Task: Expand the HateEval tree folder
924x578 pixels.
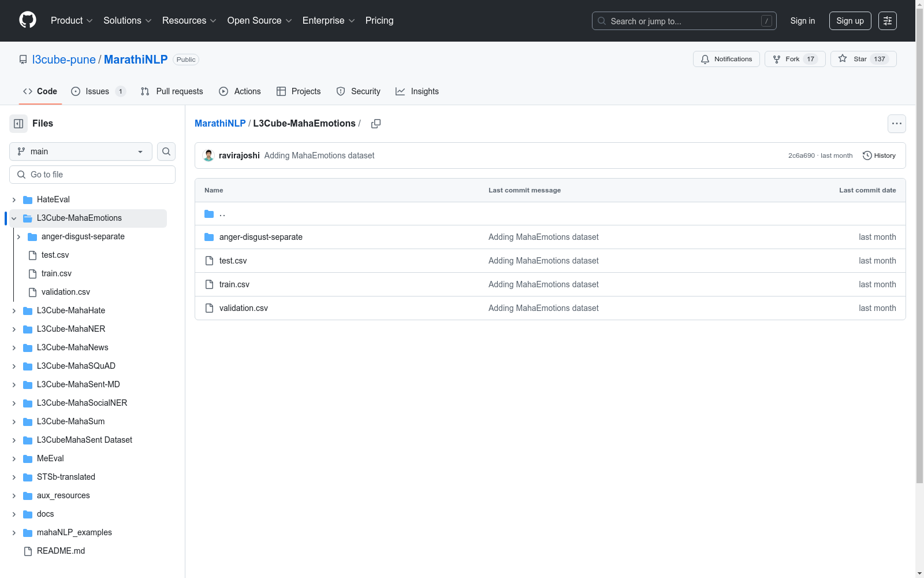Action: (14, 200)
